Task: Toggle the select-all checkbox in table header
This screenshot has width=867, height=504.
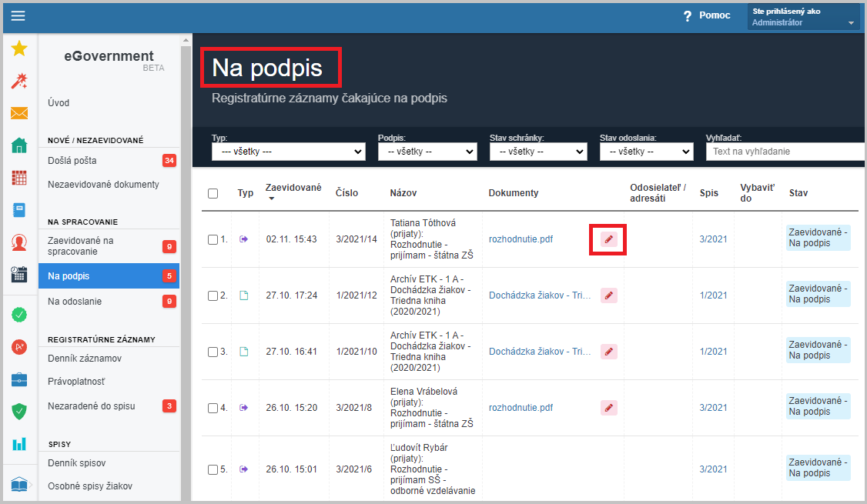Action: coord(213,193)
